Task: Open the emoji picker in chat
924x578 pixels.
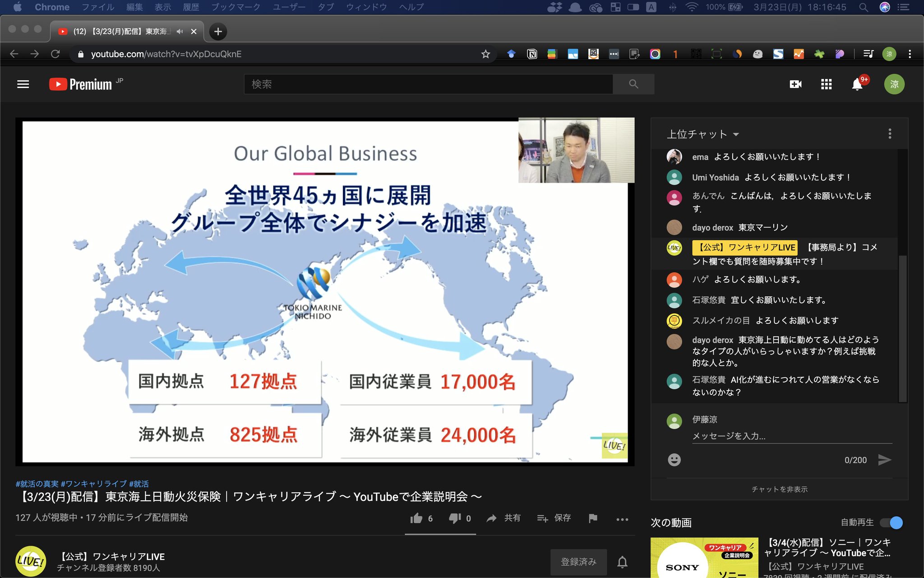Action: pos(674,460)
